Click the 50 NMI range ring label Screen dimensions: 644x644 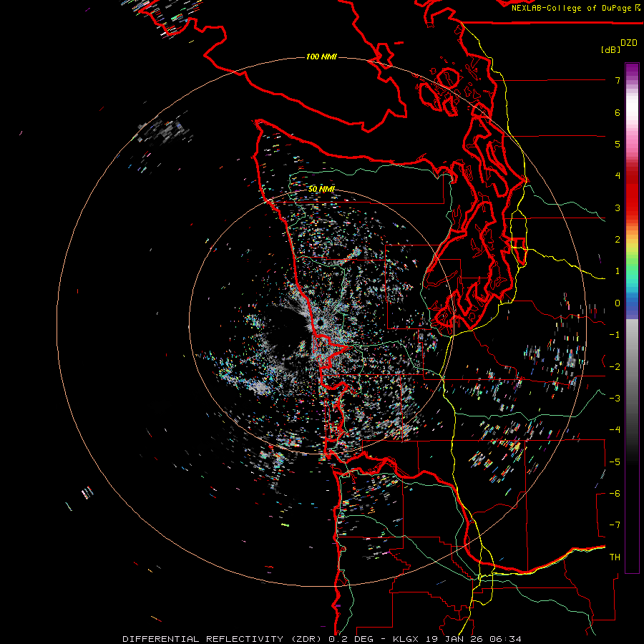(321, 189)
